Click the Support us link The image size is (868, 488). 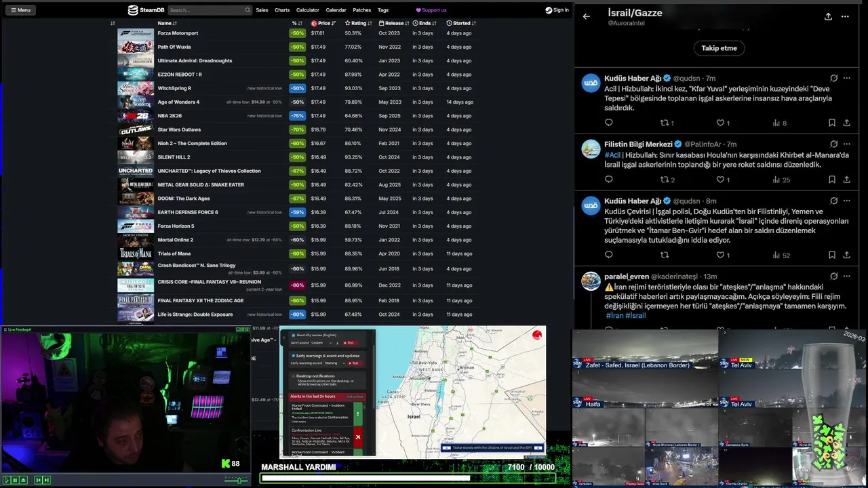tap(431, 10)
